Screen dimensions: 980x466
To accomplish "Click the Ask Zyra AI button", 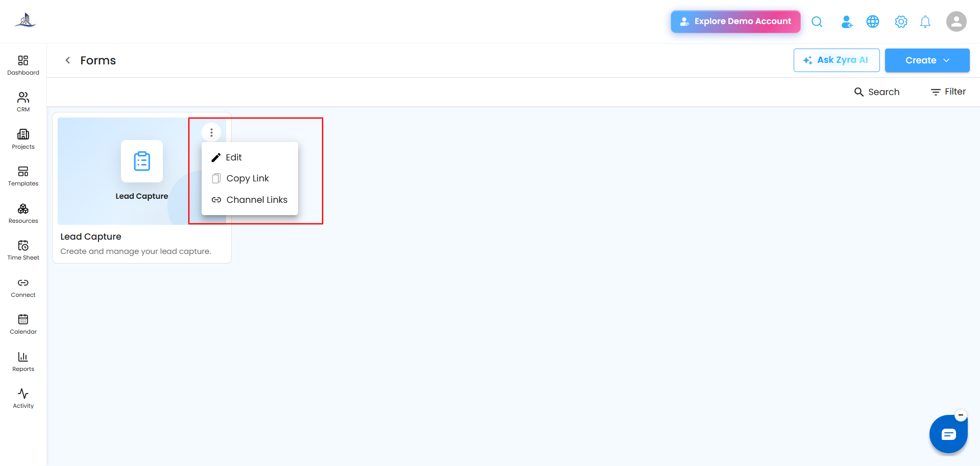I will (837, 60).
